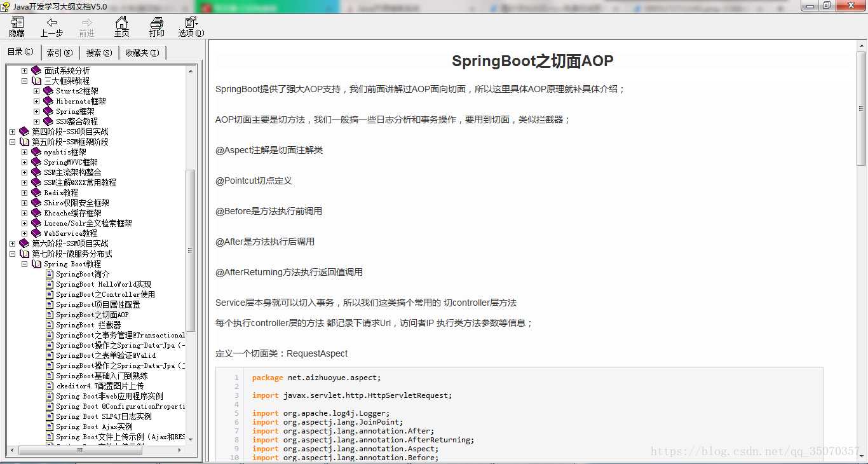Screen dimensions: 868x464
Task: Click tree horizontal scrollbar thumb
Action: click(x=79, y=450)
